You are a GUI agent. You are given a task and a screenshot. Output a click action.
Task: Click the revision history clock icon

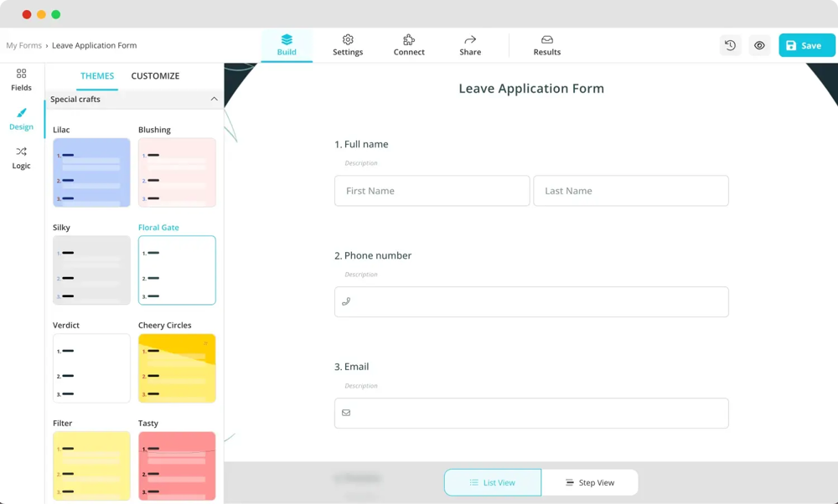[730, 46]
